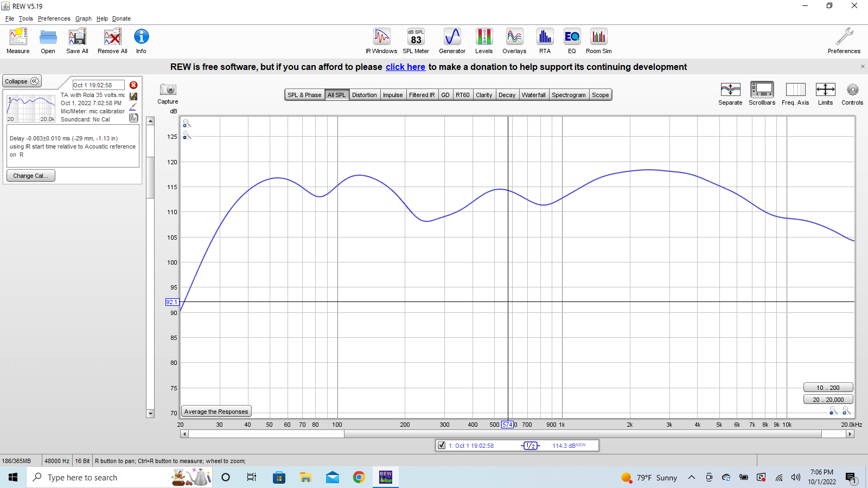Open the Donate menu

click(122, 18)
